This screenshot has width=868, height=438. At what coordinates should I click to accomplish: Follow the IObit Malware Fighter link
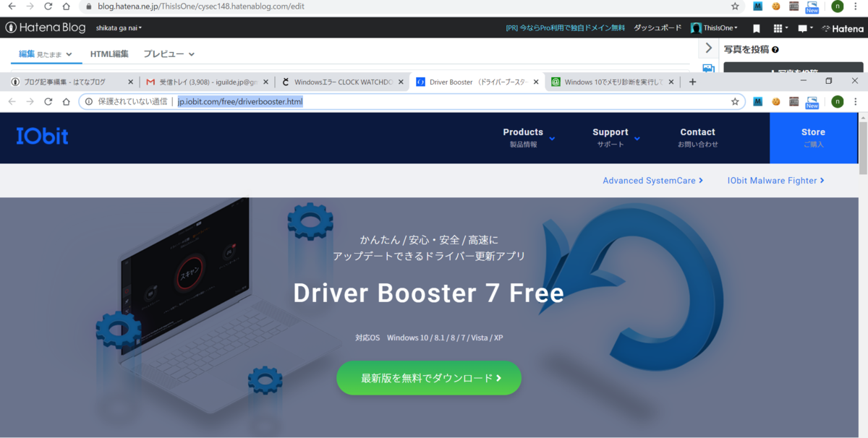[x=775, y=181]
